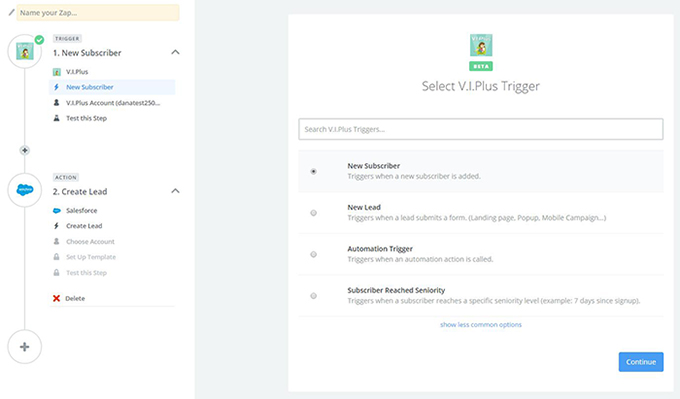Open the Create Lead substep
The image size is (680, 399).
[x=84, y=226]
